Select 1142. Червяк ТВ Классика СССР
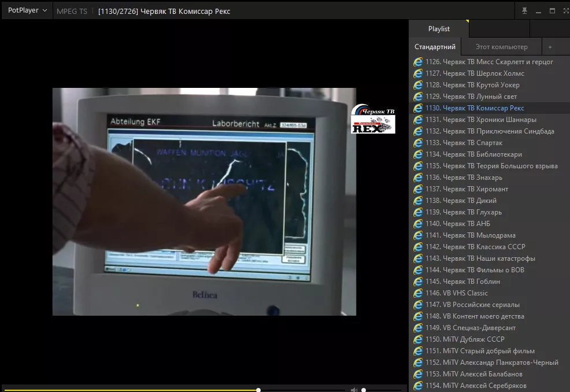The image size is (570, 392). (490, 247)
